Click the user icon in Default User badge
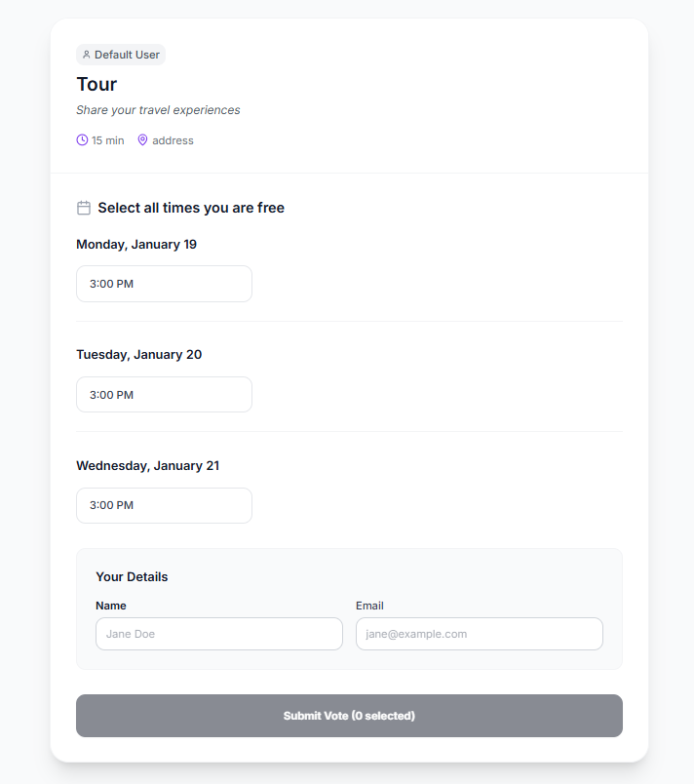Image resolution: width=694 pixels, height=784 pixels. point(86,55)
